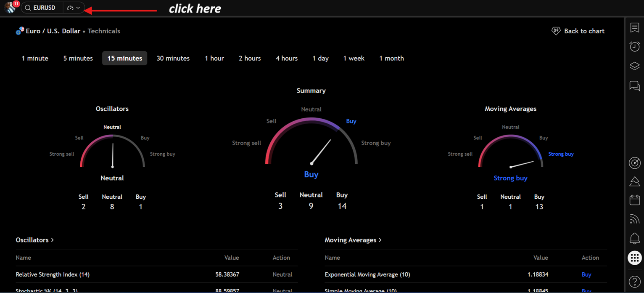Click the help question mark icon
644x293 pixels.
tap(634, 282)
